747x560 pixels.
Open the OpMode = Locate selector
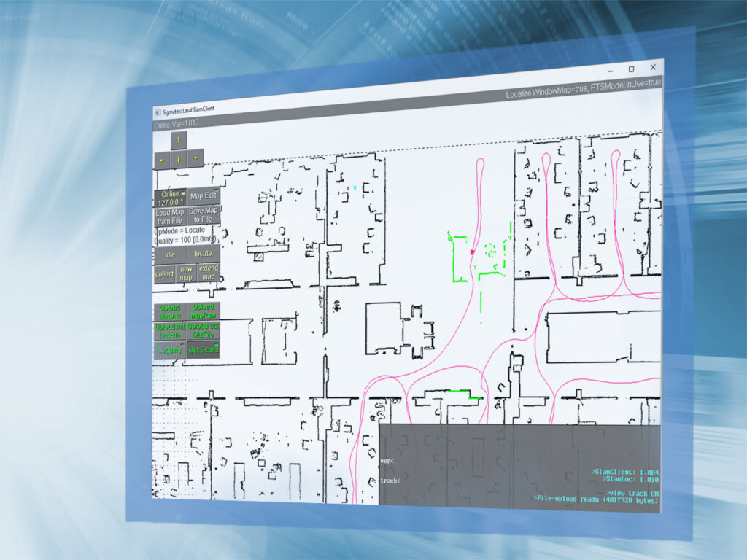179,231
